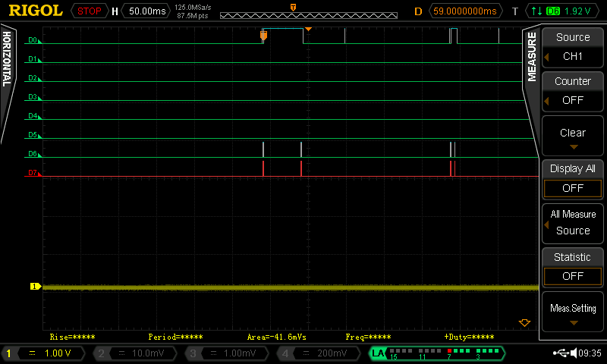Toggle channel 1 number badge

click(8, 353)
